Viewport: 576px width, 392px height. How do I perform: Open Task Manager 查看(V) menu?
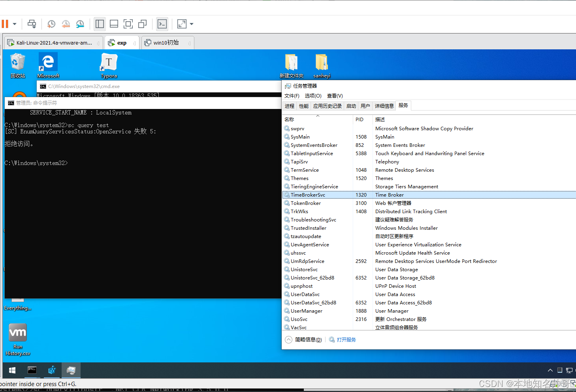[x=335, y=96]
